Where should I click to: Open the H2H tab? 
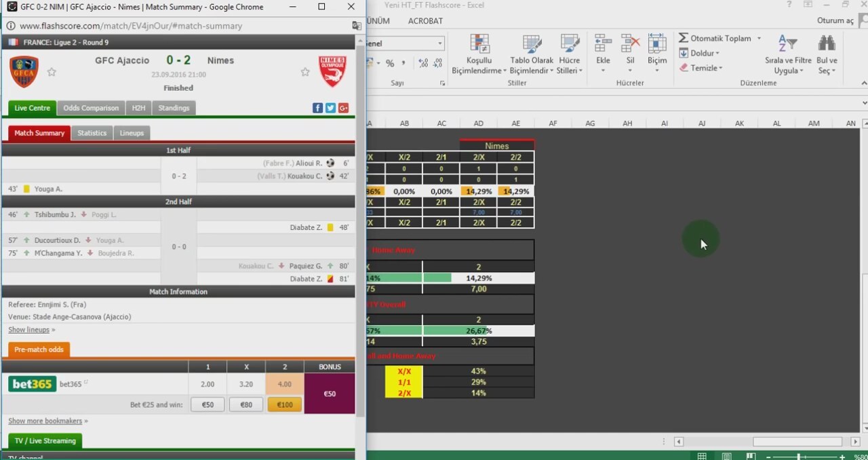tap(138, 108)
